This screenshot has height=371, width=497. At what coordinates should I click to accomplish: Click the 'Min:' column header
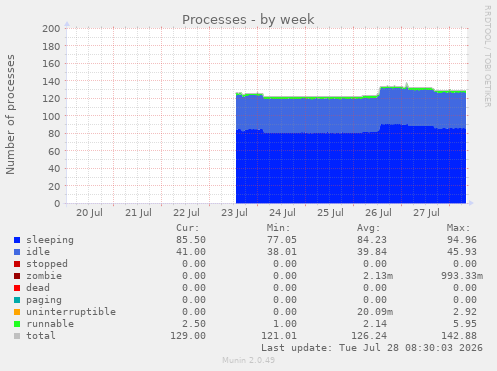click(x=278, y=228)
